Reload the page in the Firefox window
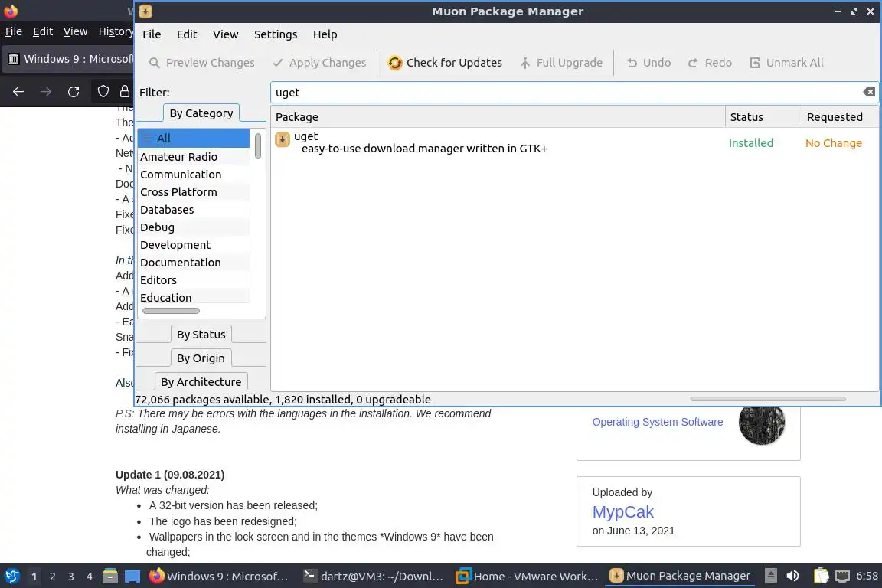The image size is (882, 588). 73,92
